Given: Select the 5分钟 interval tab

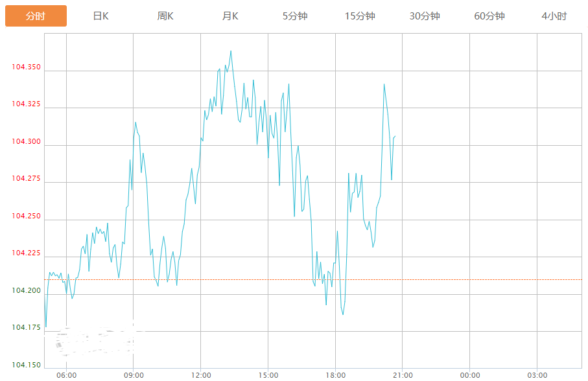Looking at the screenshot, I should click(x=295, y=16).
